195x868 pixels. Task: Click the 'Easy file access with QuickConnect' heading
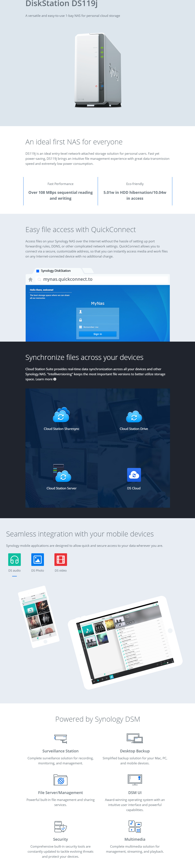point(80,230)
